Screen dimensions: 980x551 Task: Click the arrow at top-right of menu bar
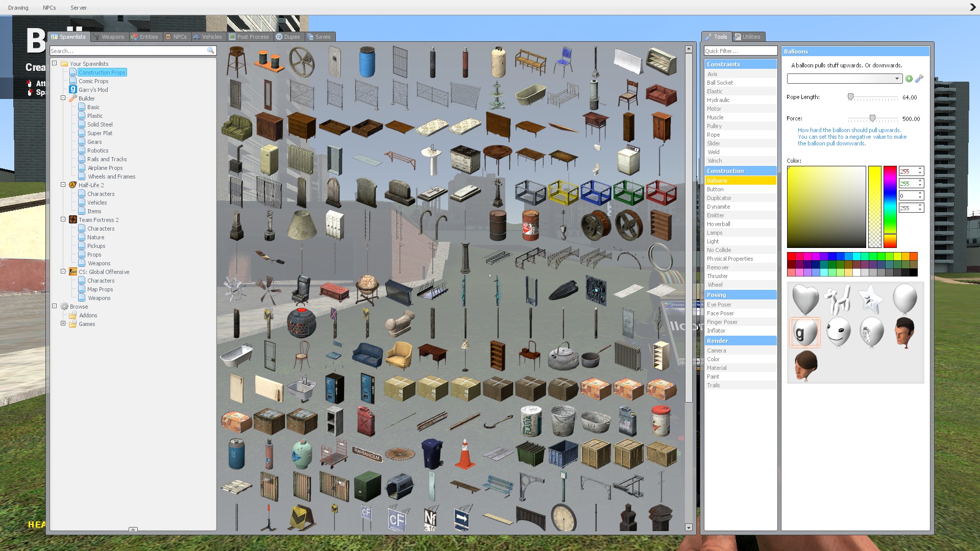coord(972,7)
